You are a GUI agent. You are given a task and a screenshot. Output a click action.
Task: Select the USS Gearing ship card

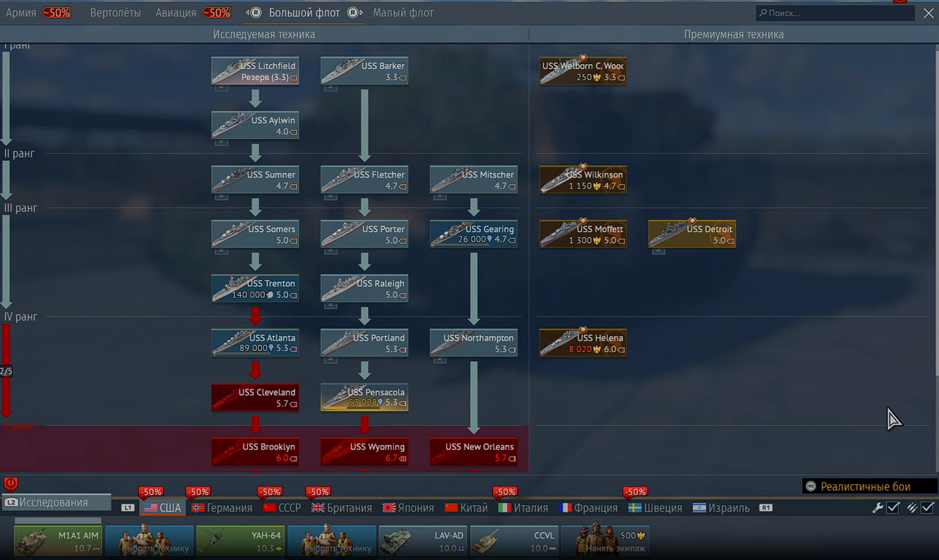(x=473, y=234)
